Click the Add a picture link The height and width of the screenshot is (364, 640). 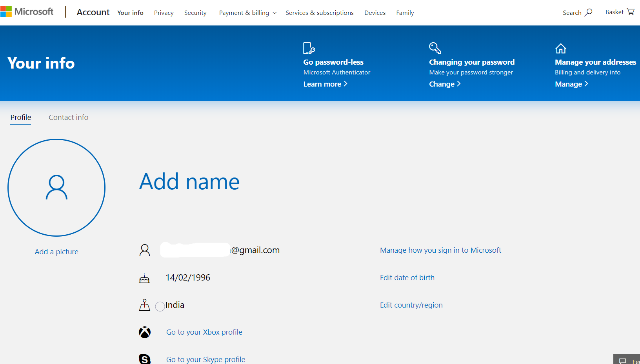click(x=56, y=252)
